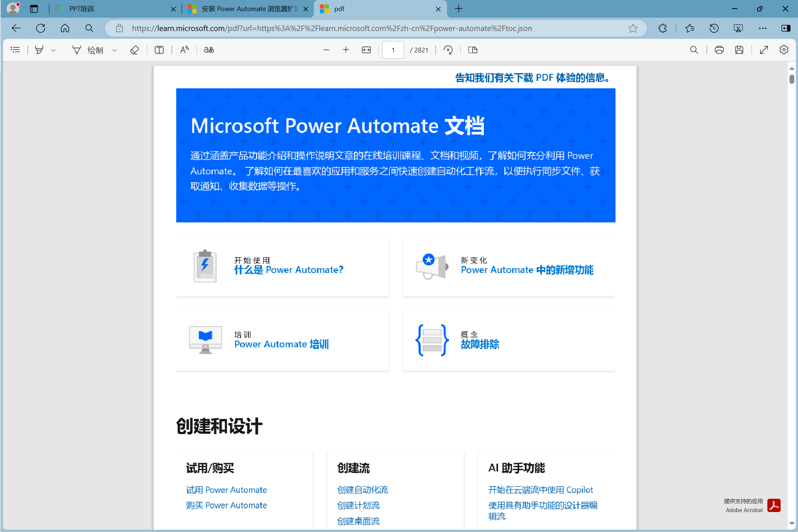Viewport: 798px width, 532px height.
Task: Click the scrollbar up arrow
Action: (792, 69)
